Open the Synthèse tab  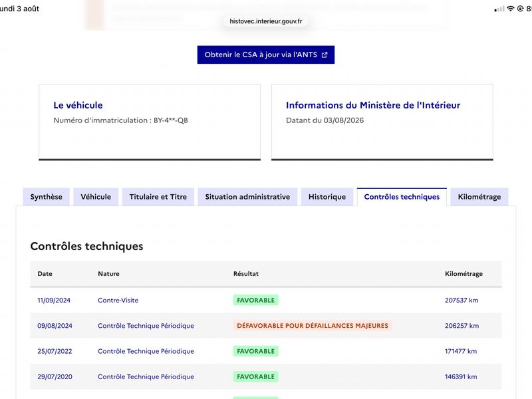pyautogui.click(x=46, y=197)
